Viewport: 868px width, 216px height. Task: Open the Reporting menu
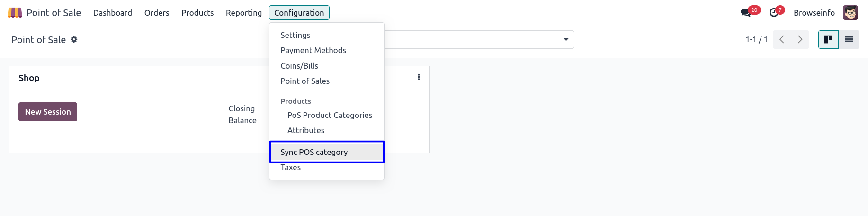[243, 13]
